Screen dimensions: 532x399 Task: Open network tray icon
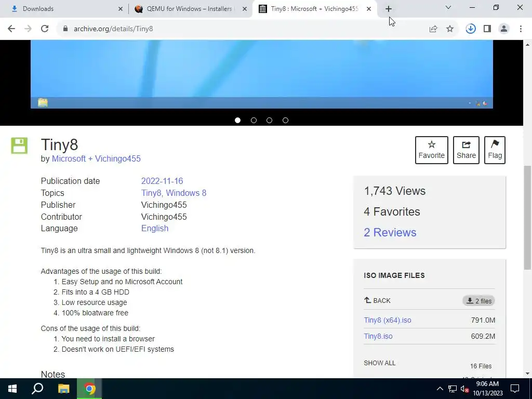click(x=453, y=389)
